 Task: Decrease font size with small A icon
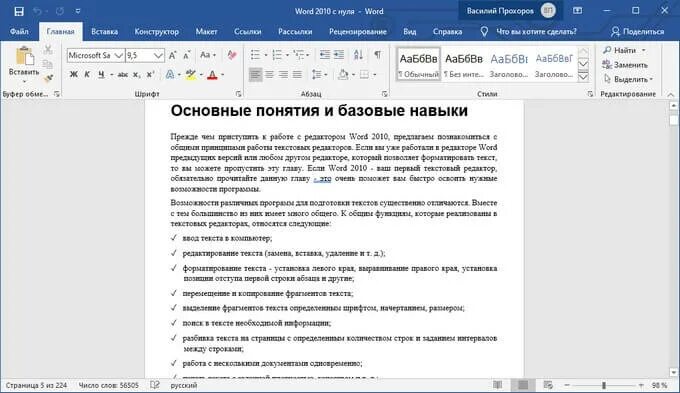tap(186, 56)
